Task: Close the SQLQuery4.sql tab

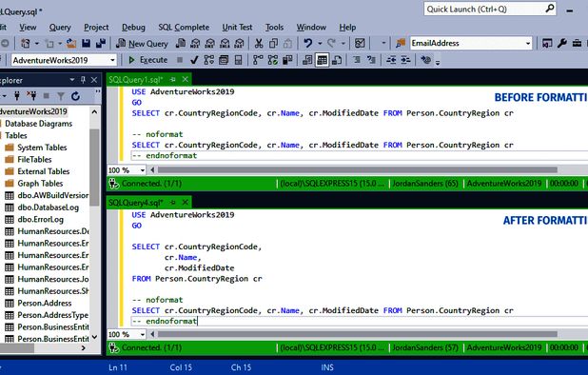Action: [186, 203]
